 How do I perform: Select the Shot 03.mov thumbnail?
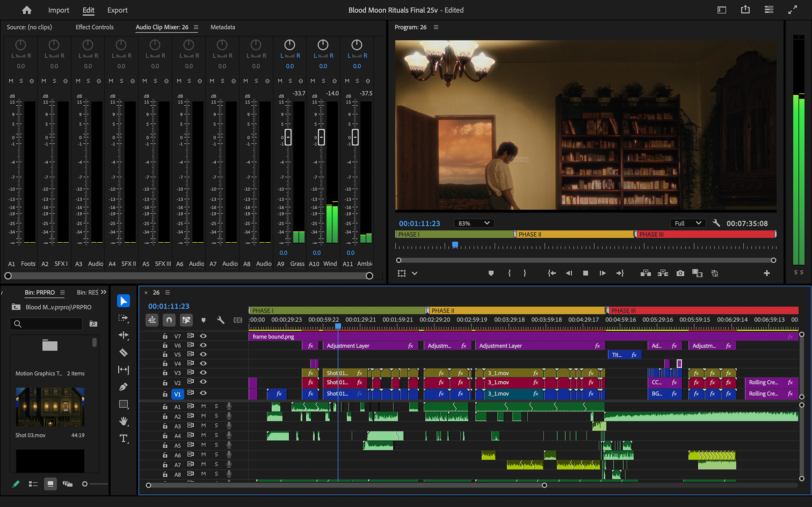(50, 407)
